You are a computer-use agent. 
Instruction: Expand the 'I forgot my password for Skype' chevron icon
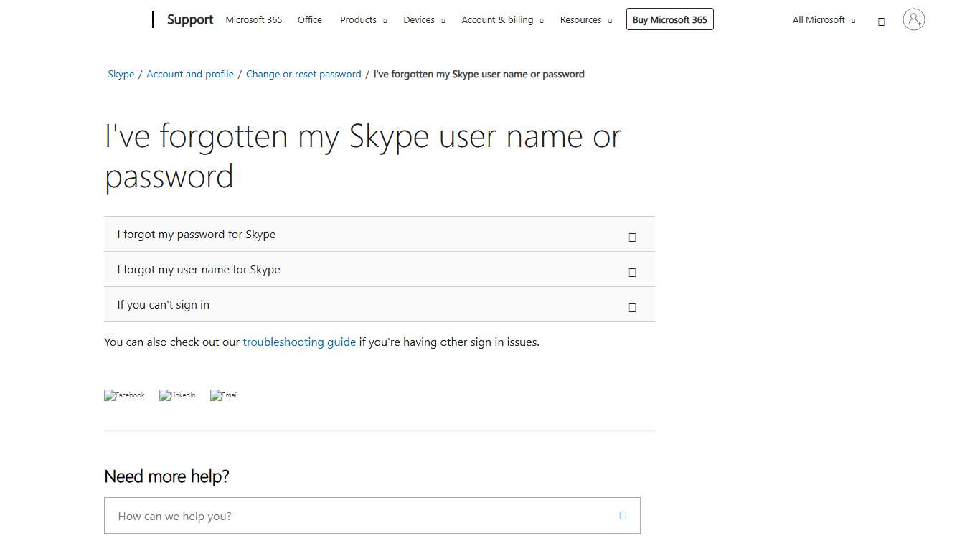tap(632, 237)
